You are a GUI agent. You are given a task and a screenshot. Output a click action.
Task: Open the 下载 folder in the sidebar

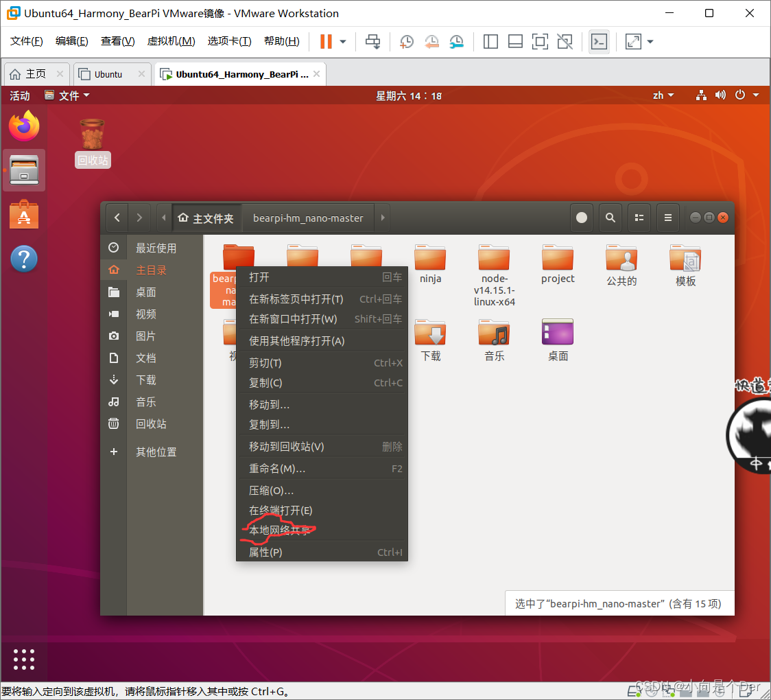point(146,380)
